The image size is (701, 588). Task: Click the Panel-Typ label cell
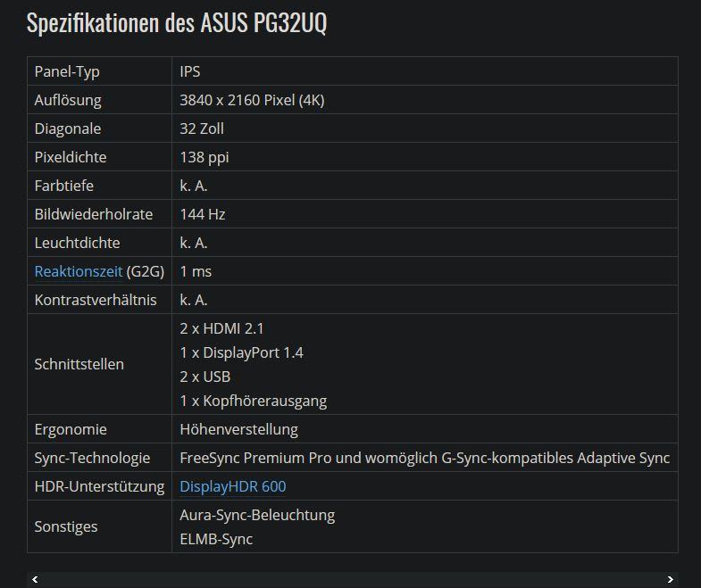tap(66, 71)
